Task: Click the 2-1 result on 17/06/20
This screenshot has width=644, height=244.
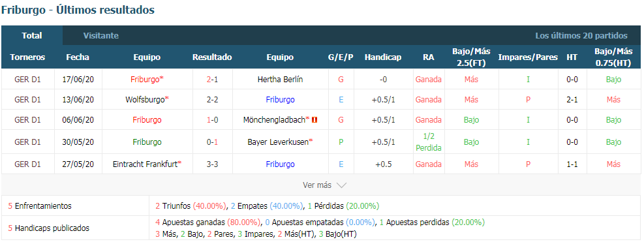Action: (x=212, y=80)
